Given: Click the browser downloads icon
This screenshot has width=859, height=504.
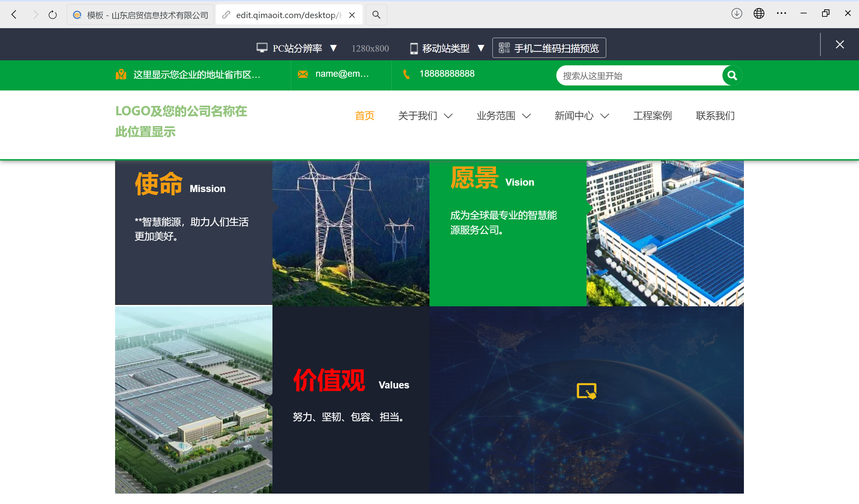Looking at the screenshot, I should [x=736, y=14].
